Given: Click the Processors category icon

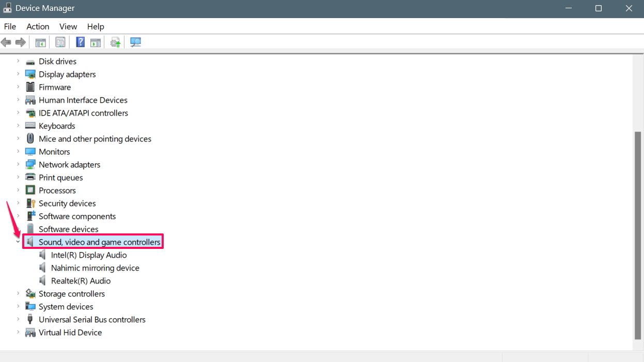Looking at the screenshot, I should click(x=30, y=191).
